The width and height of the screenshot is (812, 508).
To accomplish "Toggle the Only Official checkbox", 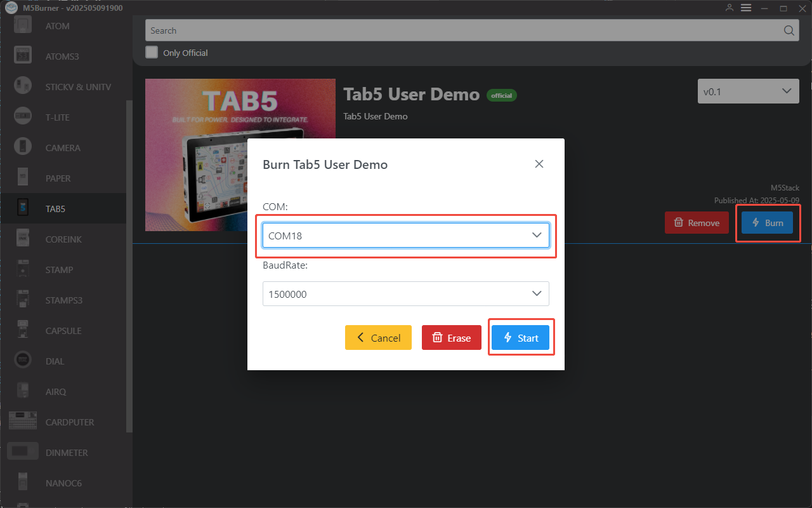I will 152,52.
